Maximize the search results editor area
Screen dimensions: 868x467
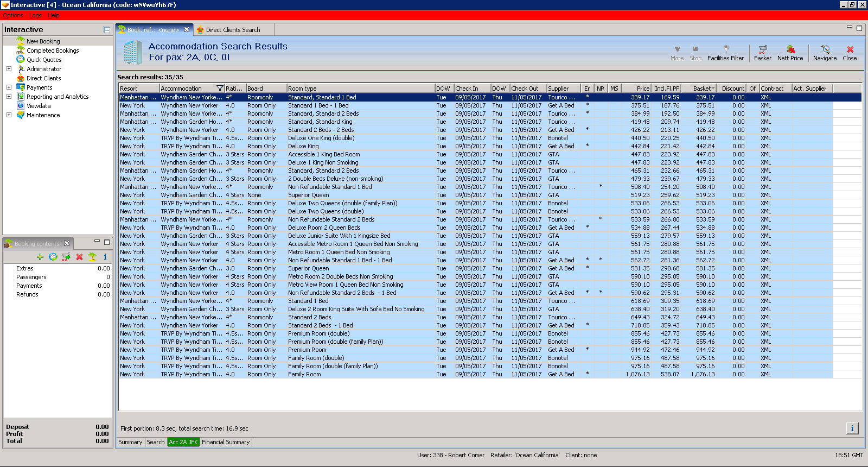(859, 28)
